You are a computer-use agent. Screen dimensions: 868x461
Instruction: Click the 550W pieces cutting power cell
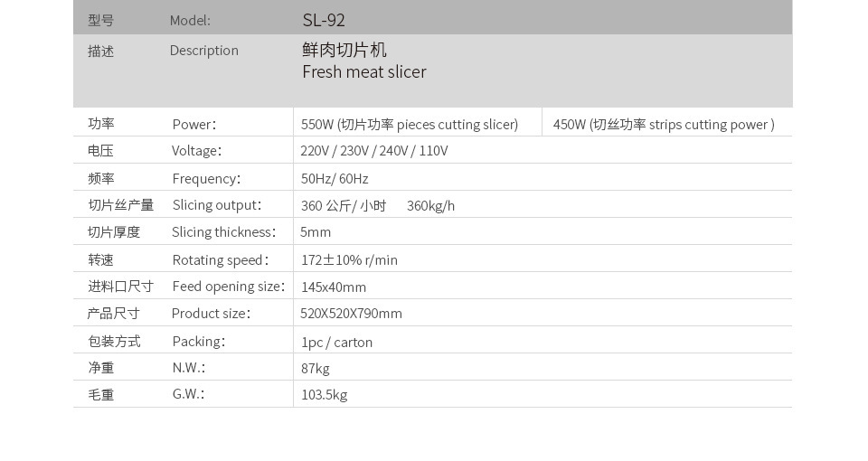click(409, 125)
